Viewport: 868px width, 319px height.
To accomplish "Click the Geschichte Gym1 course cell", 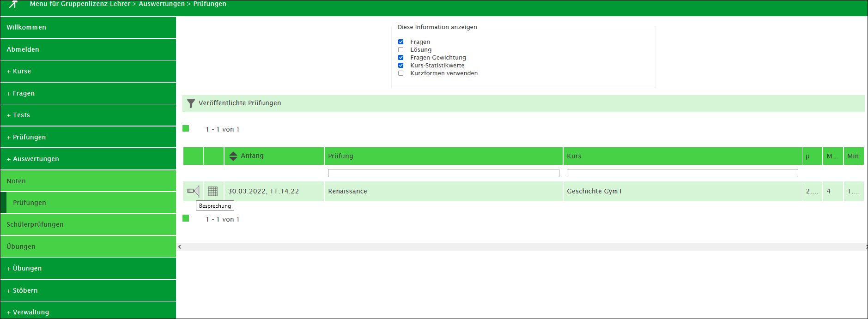I will (682, 191).
